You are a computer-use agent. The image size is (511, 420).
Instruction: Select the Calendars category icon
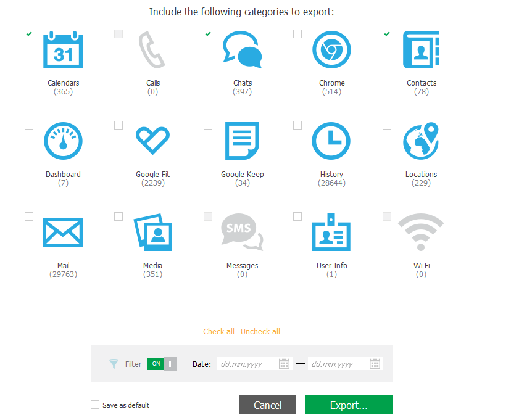click(63, 51)
